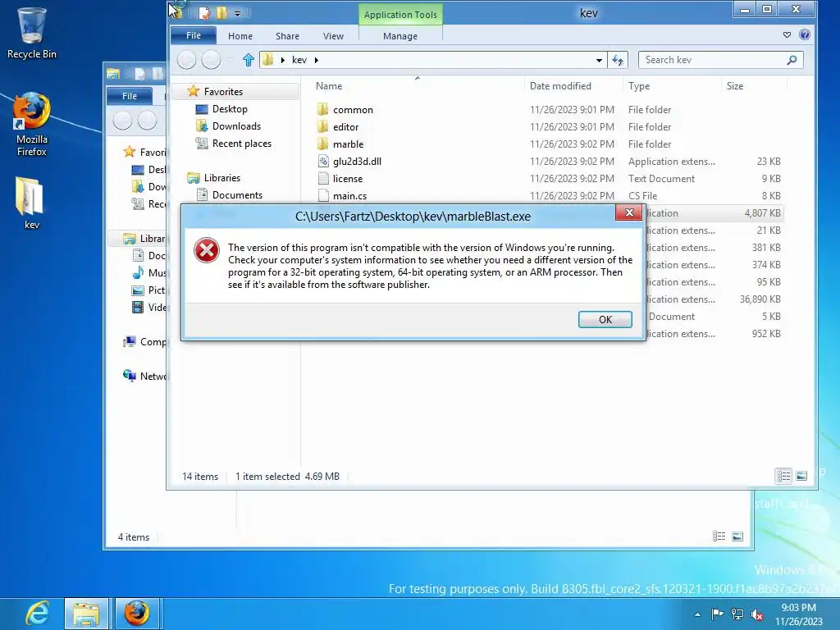Click the Properties icon in quick access toolbar

[204, 13]
